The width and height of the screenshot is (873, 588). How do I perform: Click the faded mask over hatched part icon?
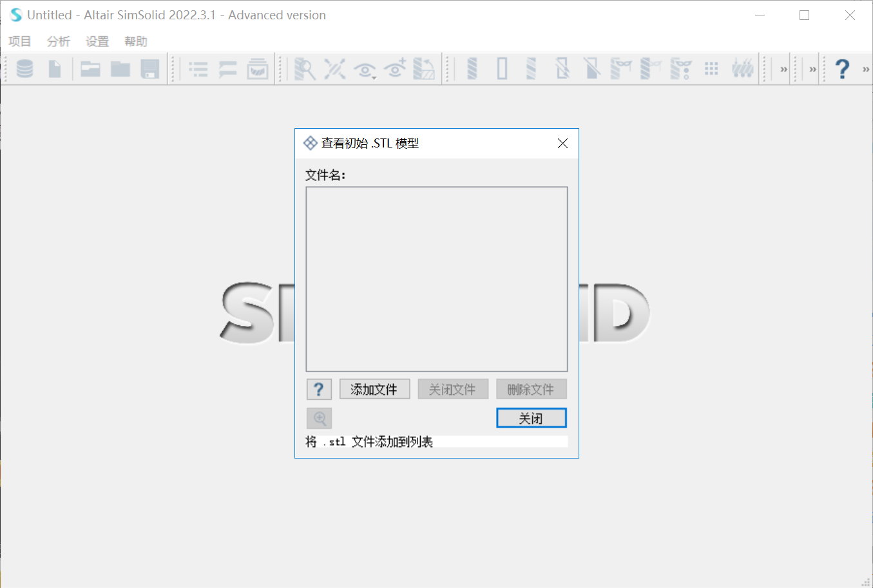[x=651, y=68]
